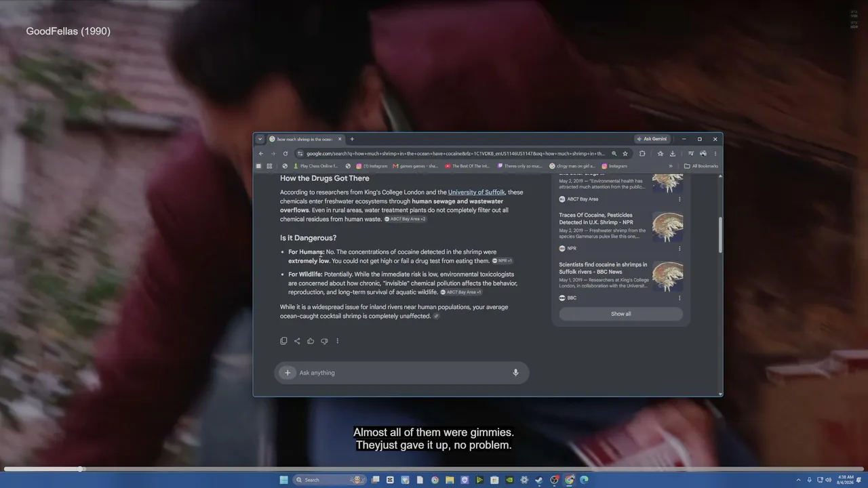Open Chrome downloads from the toolbar
Image resolution: width=868 pixels, height=488 pixels.
click(x=672, y=154)
